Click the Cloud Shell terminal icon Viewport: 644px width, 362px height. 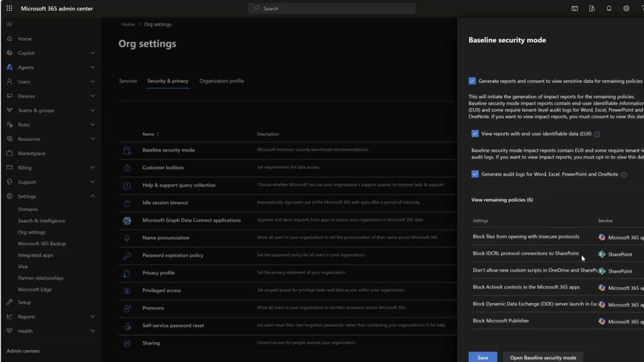[x=575, y=9]
